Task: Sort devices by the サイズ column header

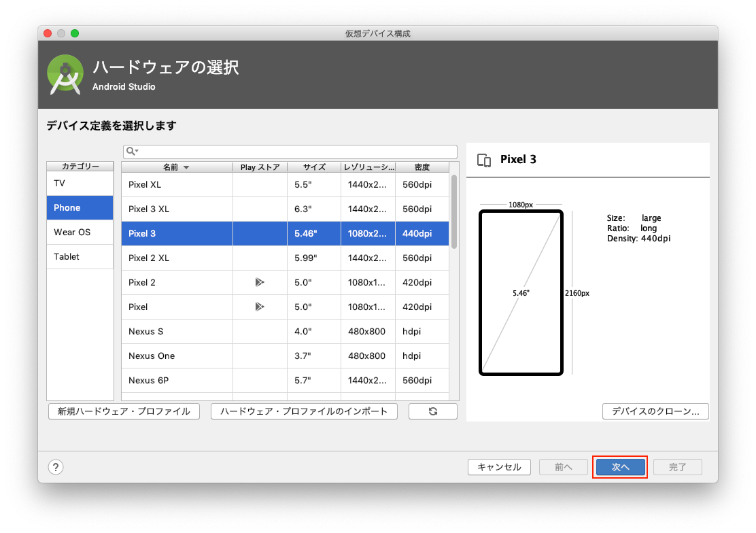Action: pos(314,167)
